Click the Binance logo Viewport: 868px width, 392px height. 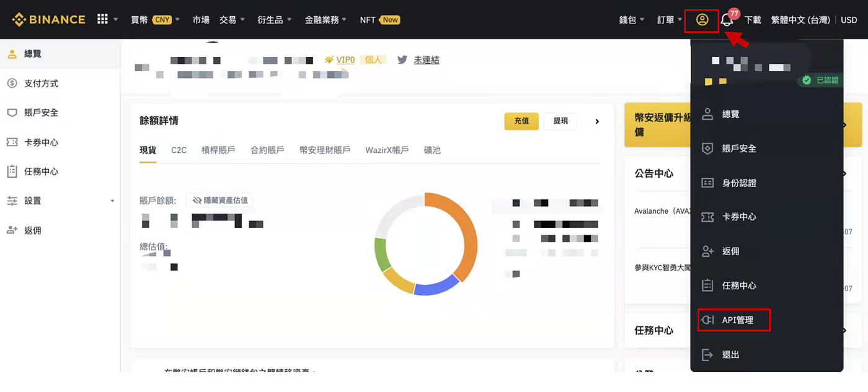pyautogui.click(x=49, y=20)
